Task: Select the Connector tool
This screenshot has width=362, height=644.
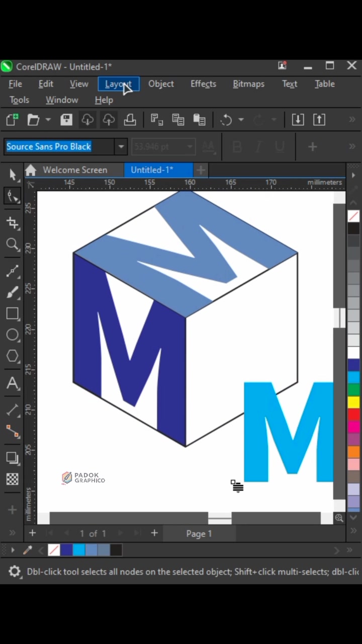Action: pos(12,431)
